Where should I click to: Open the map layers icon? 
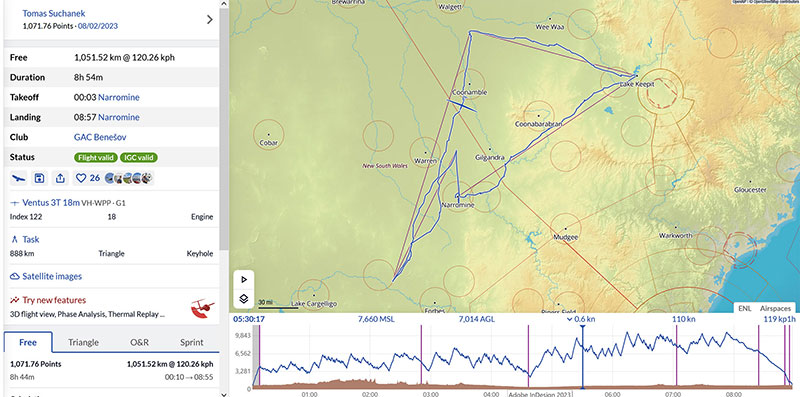pyautogui.click(x=244, y=299)
